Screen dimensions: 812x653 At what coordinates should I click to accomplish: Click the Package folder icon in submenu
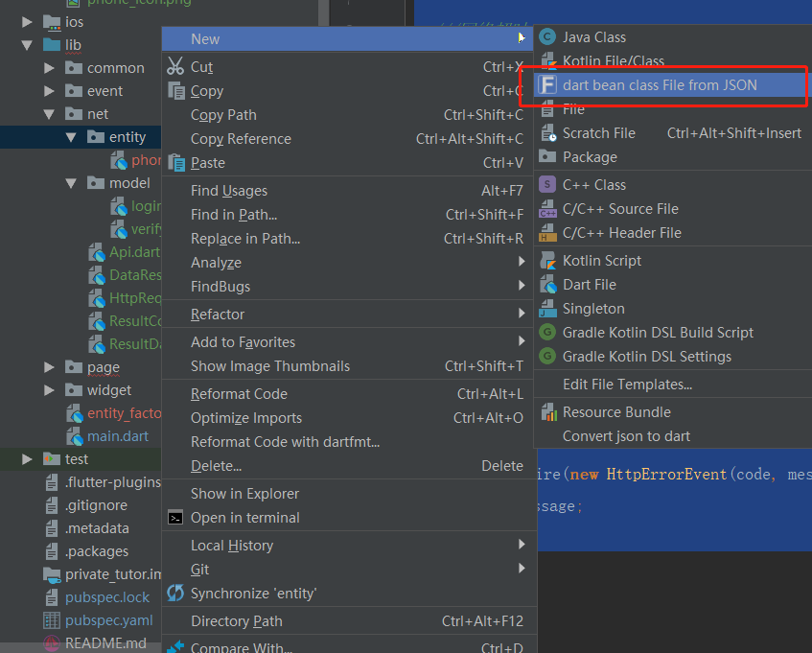[547, 156]
